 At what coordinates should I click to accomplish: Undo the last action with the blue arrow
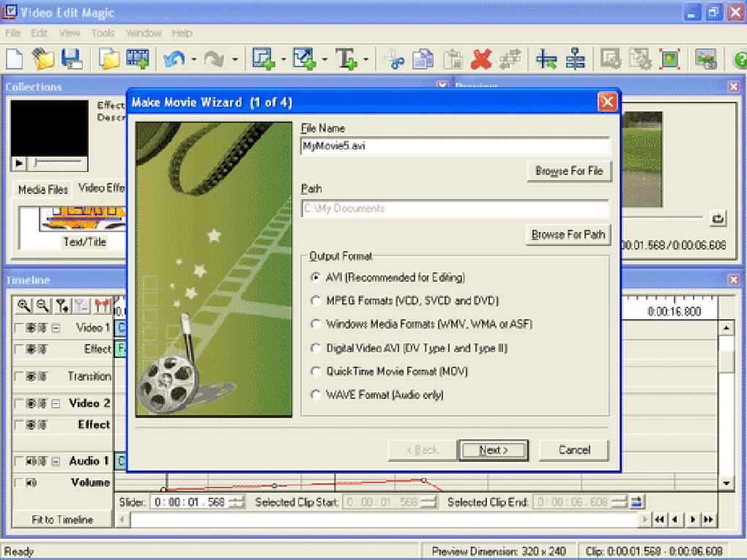pos(174,59)
